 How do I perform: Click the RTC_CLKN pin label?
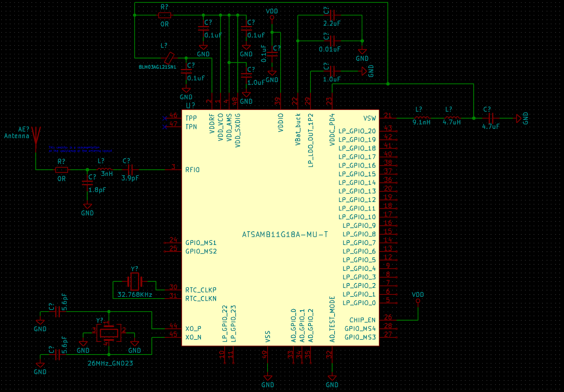point(201,299)
